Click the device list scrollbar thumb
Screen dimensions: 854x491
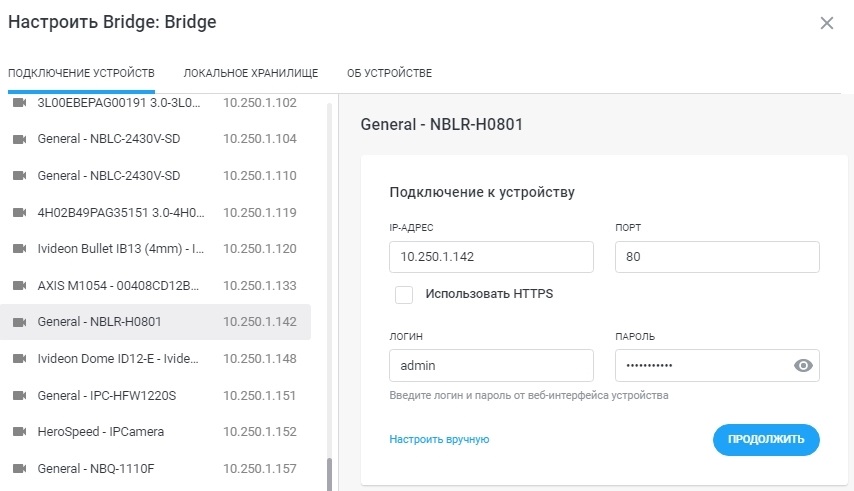coord(328,475)
